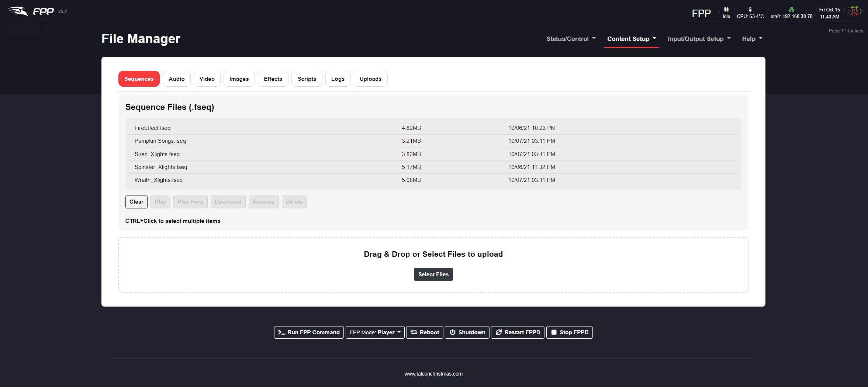Visit the www.falconchristmas.com link

[x=433, y=374]
